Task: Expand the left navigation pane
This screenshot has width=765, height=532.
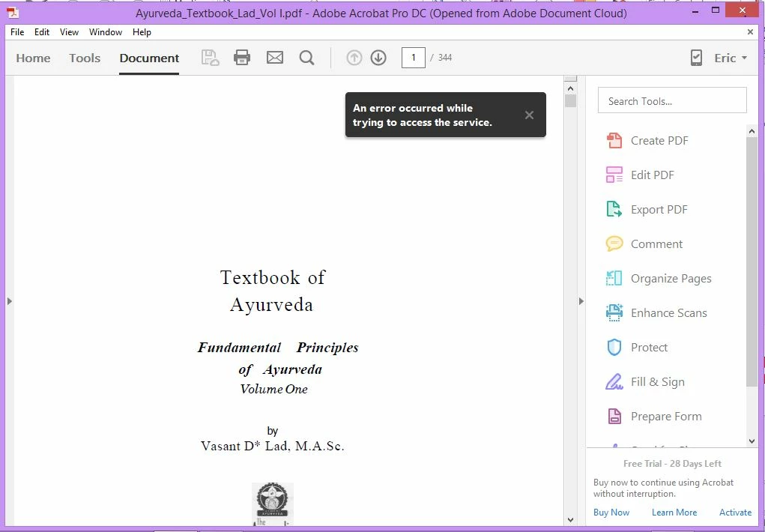Action: [9, 301]
